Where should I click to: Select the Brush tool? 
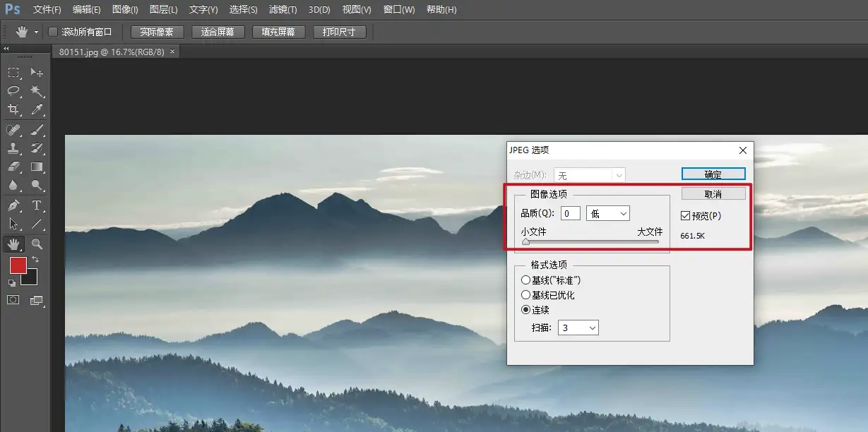tap(37, 130)
